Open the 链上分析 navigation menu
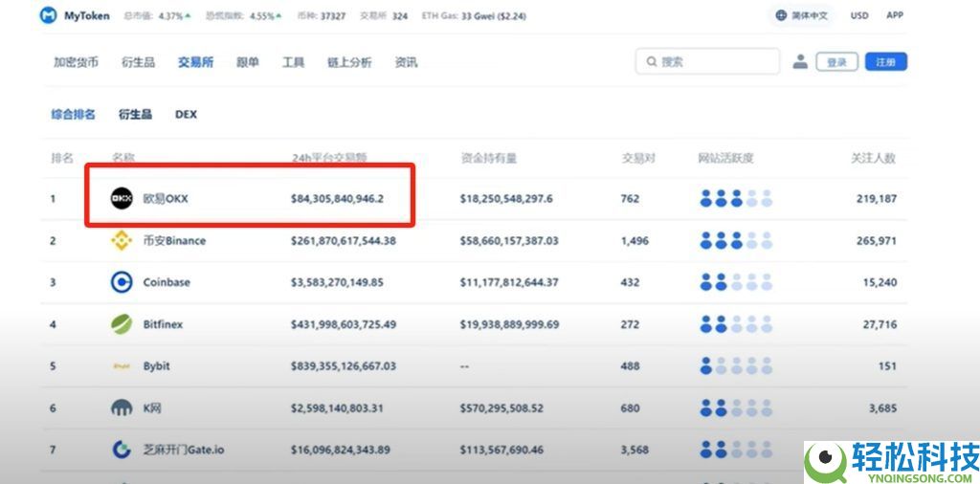This screenshot has height=484, width=980. (349, 62)
